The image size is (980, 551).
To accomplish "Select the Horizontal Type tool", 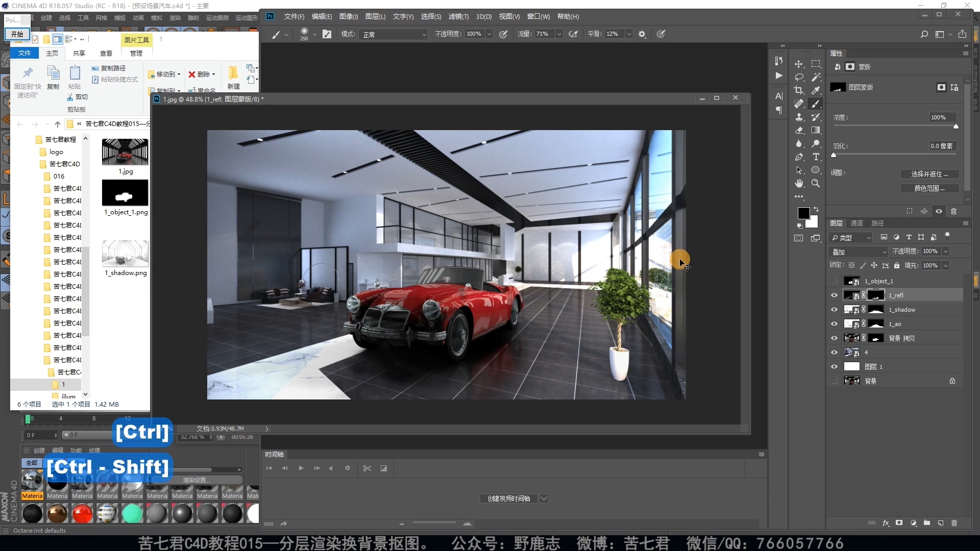I will click(x=816, y=157).
